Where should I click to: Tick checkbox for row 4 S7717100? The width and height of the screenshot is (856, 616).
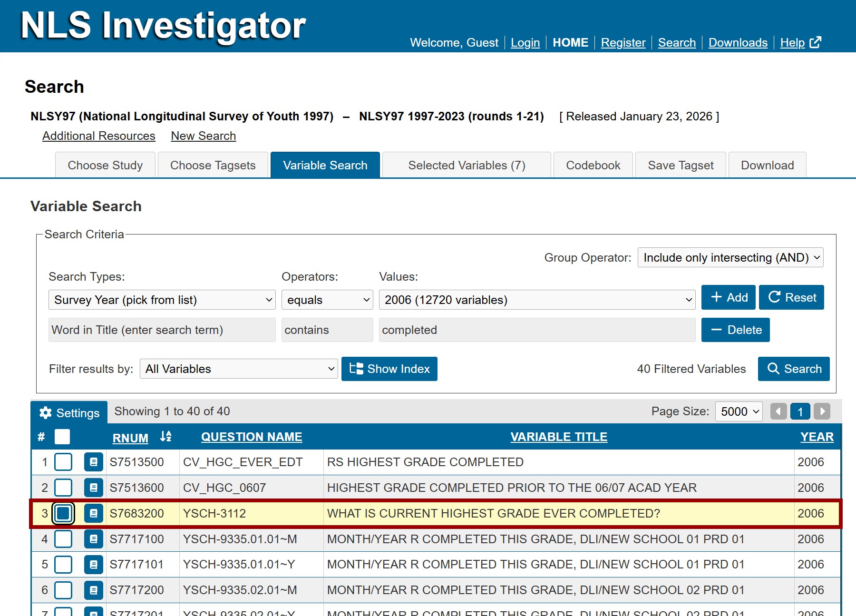click(63, 539)
